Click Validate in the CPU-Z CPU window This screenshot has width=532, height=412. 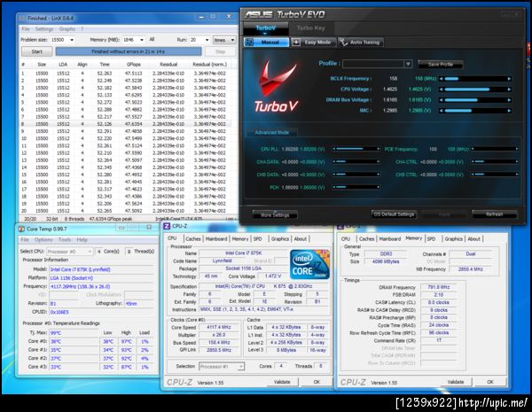click(282, 382)
